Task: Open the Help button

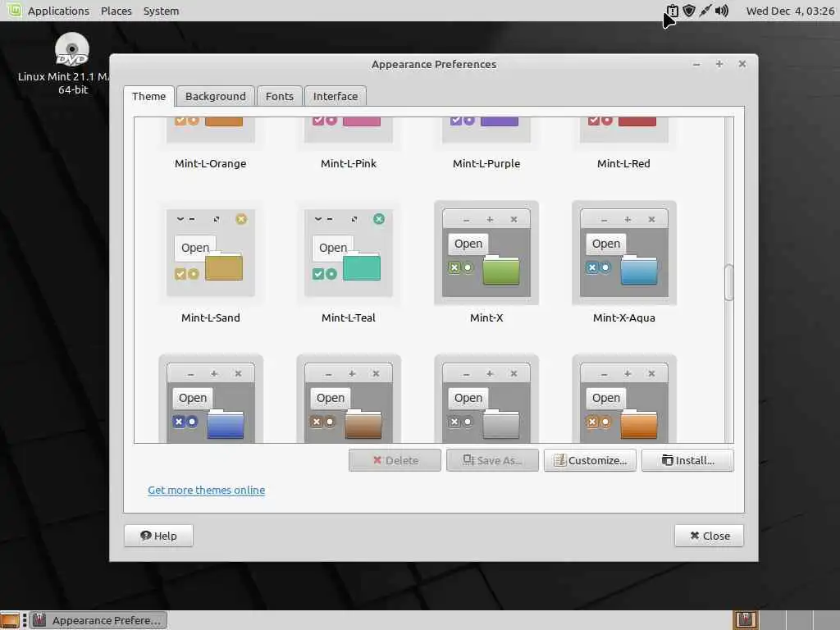Action: [158, 536]
